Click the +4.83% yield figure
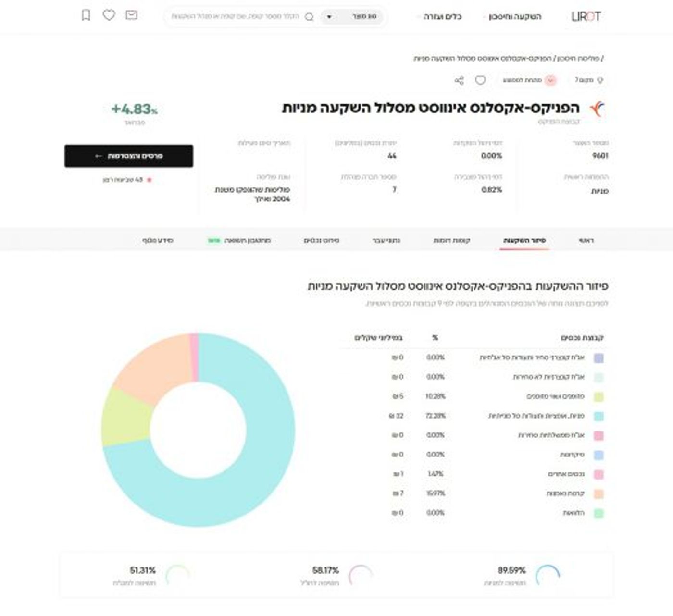This screenshot has width=673, height=616. click(x=135, y=110)
